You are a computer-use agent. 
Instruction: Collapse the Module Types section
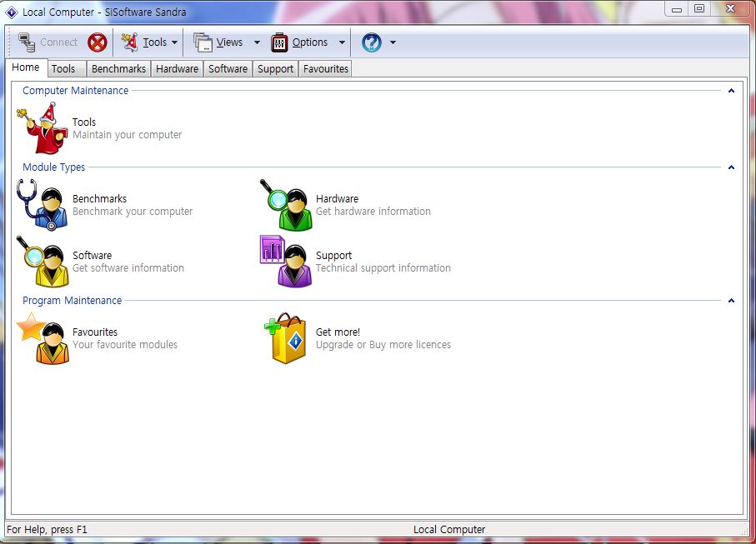(x=731, y=167)
